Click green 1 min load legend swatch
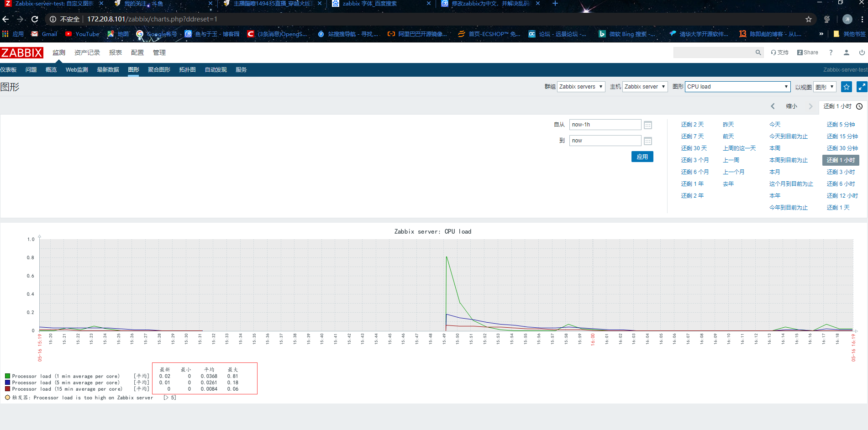This screenshot has width=868, height=430. pos(7,376)
